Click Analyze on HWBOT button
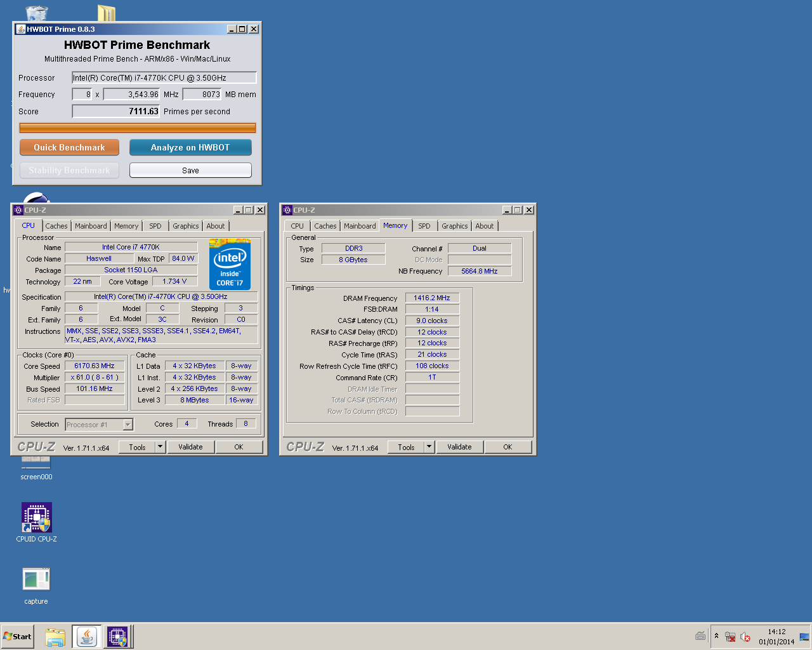The width and height of the screenshot is (812, 650). click(x=190, y=147)
